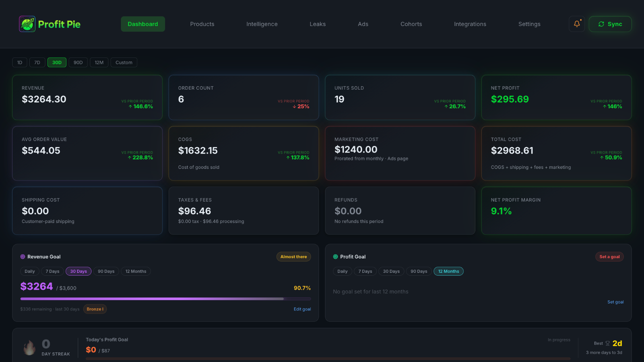Image resolution: width=644 pixels, height=362 pixels.
Task: Switch Profit Goal to 30 Days
Action: click(391, 271)
